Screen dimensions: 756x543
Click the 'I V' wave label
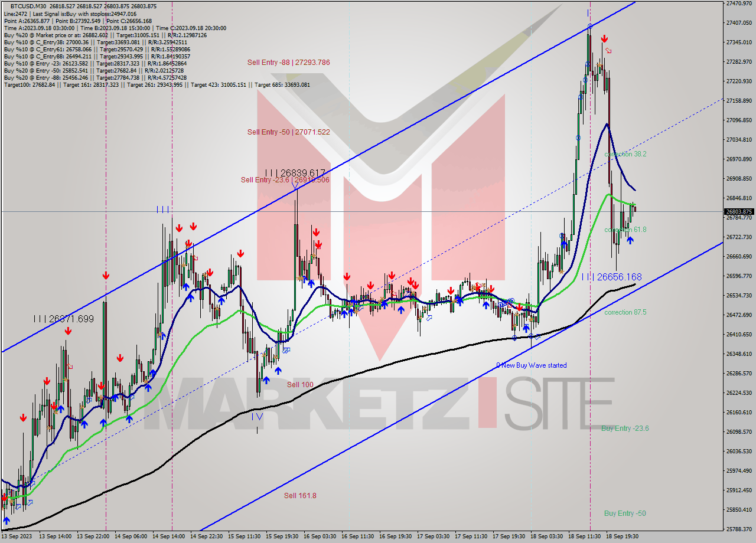point(257,417)
